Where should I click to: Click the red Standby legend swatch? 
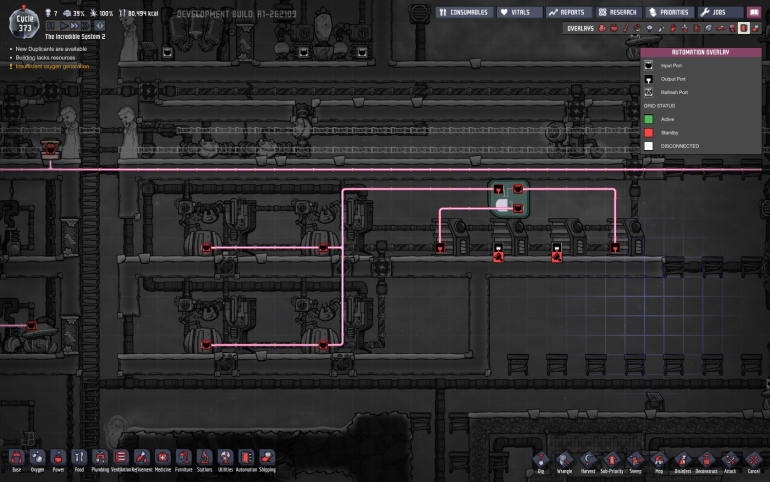[x=649, y=133]
